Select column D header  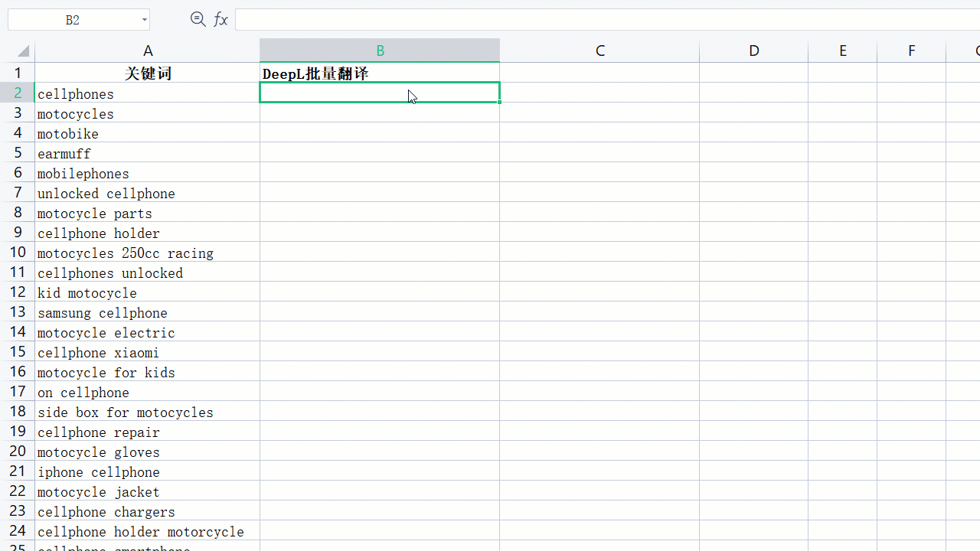[x=754, y=51]
